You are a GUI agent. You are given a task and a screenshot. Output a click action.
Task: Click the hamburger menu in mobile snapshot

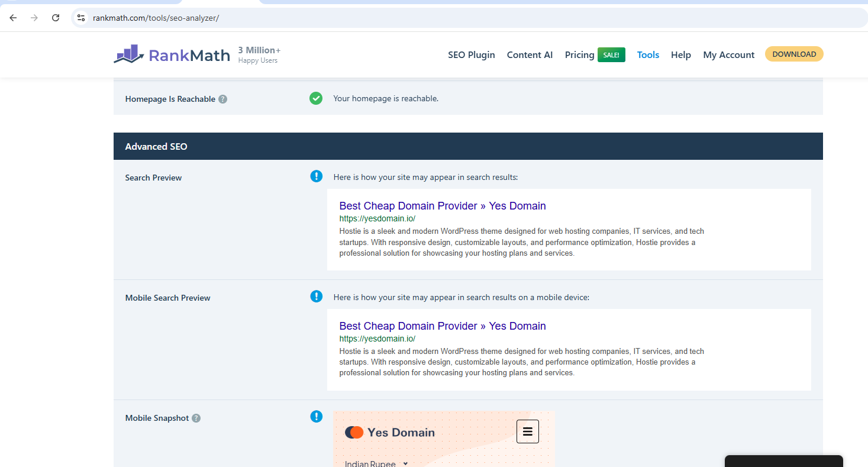click(x=528, y=431)
